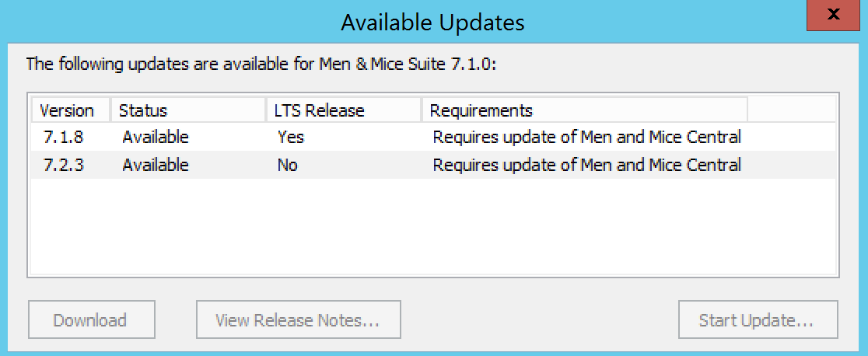Close the Available Updates dialog
This screenshot has width=868, height=356.
tap(832, 16)
